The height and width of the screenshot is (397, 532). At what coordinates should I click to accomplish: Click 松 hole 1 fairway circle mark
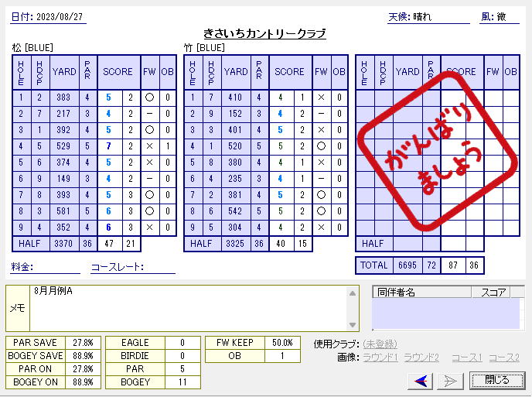149,98
